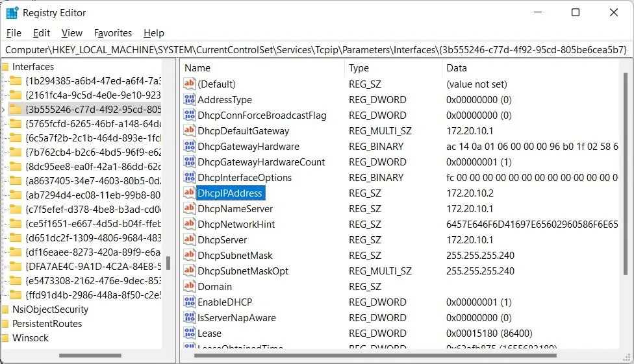Click the DhcpNetworkHint hexadecimal data cell
Screen dimensions: 634x364
pos(532,224)
